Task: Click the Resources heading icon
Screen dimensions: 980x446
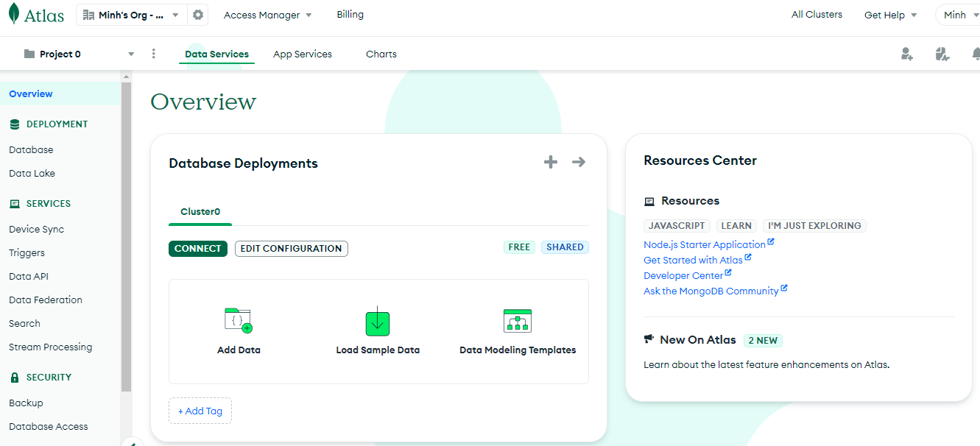Action: coord(649,201)
